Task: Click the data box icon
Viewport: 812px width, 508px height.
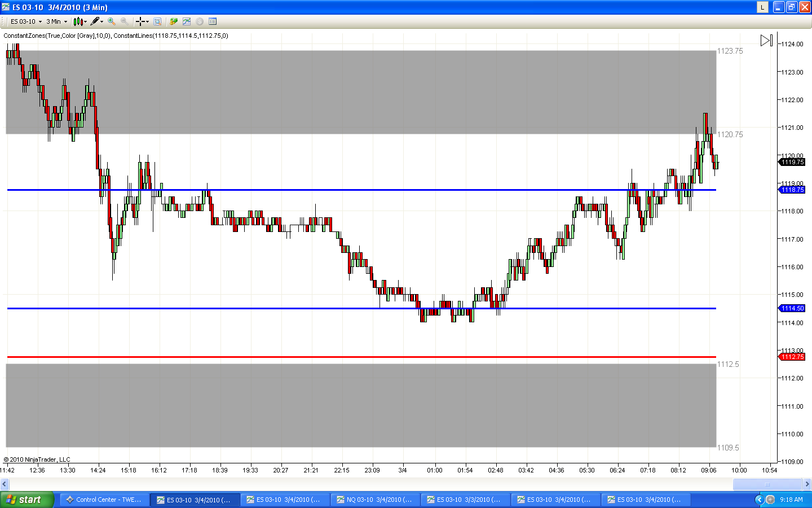Action: point(157,21)
